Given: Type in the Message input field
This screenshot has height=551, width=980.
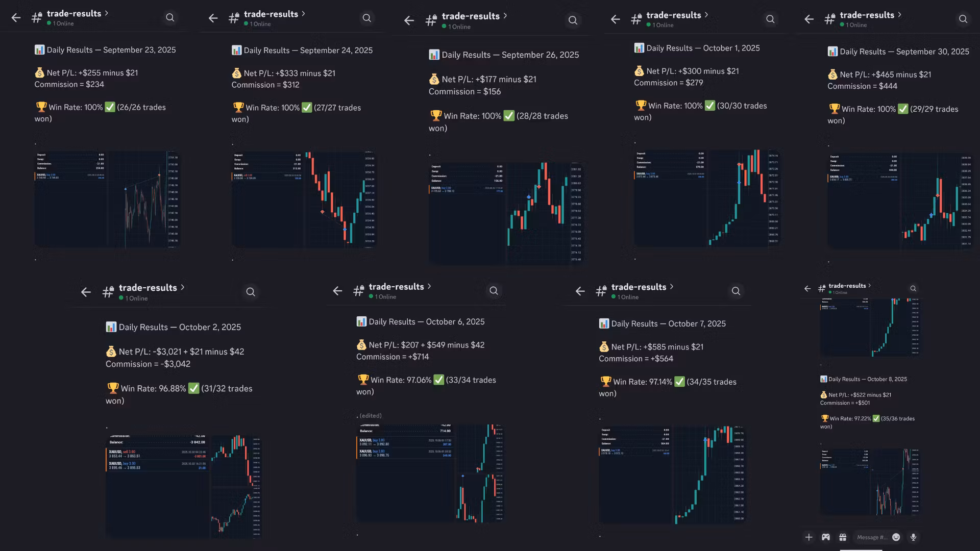Looking at the screenshot, I should pos(872,537).
